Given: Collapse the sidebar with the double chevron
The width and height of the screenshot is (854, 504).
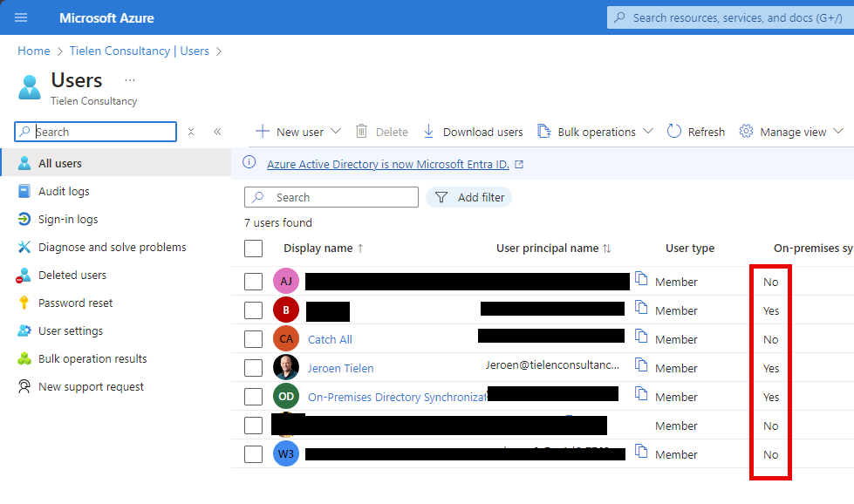Looking at the screenshot, I should tap(217, 132).
